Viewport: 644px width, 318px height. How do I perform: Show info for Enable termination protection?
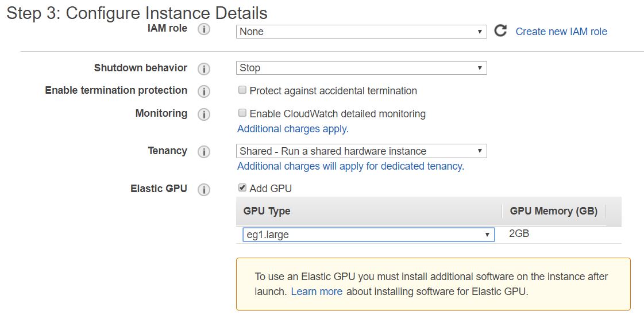coord(204,91)
